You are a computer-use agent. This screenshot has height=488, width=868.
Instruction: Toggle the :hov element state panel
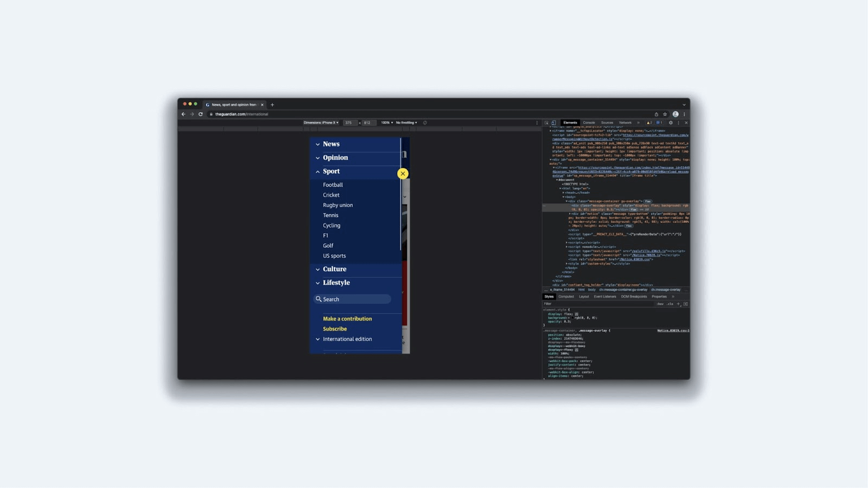coord(660,304)
